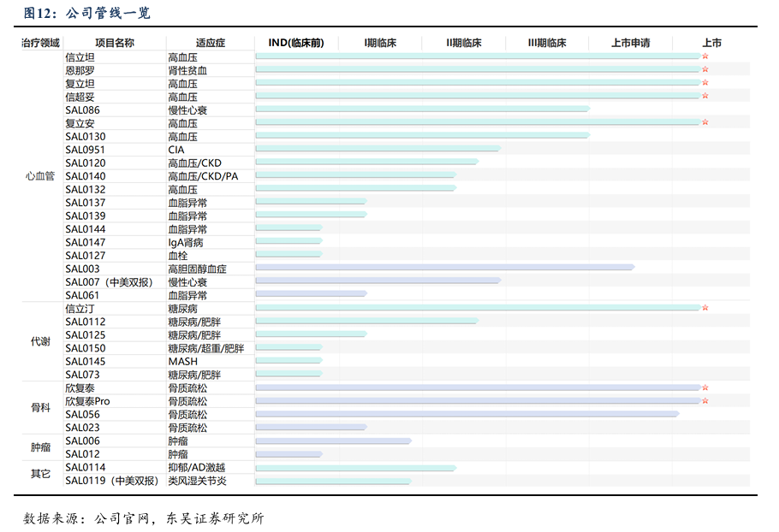Image resolution: width=779 pixels, height=532 pixels.
Task: Click the star icon on the 信立汀 row
Action: [705, 308]
